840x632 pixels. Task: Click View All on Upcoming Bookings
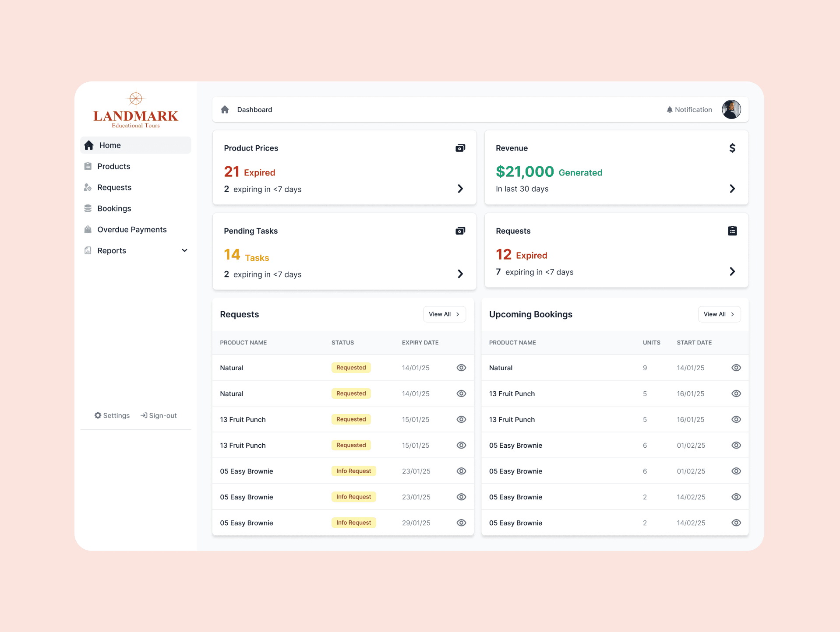(x=719, y=314)
